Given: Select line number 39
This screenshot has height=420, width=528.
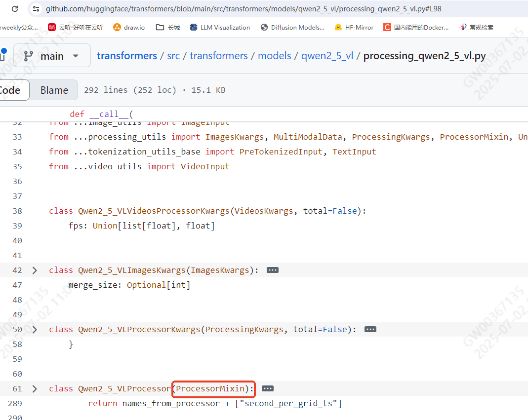Looking at the screenshot, I should [17, 226].
